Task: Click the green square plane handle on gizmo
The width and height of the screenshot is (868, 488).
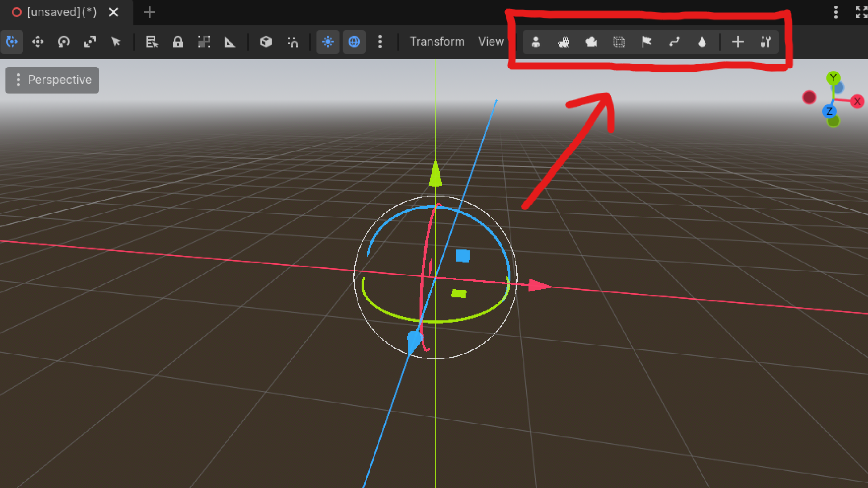Action: (459, 294)
